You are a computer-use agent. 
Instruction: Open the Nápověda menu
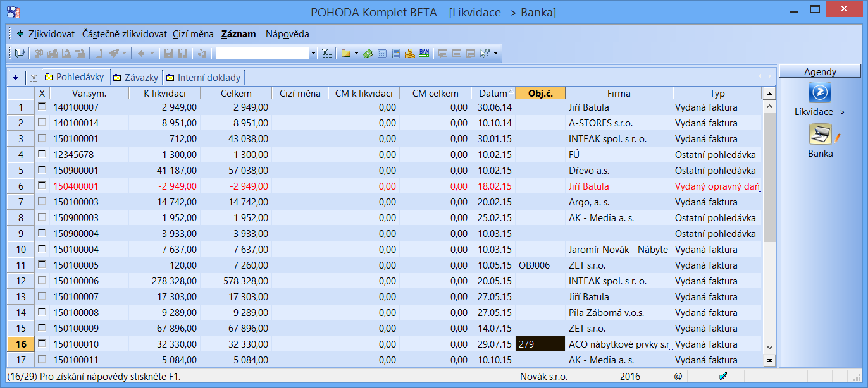tap(287, 34)
